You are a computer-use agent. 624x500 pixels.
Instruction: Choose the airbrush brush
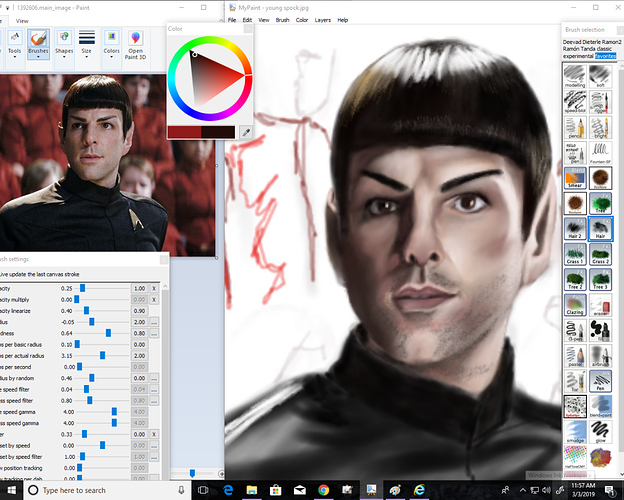(600, 356)
